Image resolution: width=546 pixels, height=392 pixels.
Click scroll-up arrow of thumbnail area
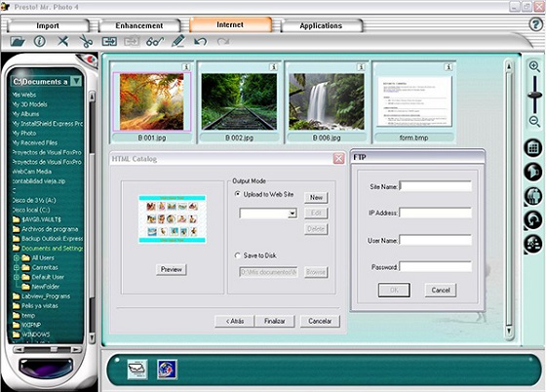coord(509,65)
